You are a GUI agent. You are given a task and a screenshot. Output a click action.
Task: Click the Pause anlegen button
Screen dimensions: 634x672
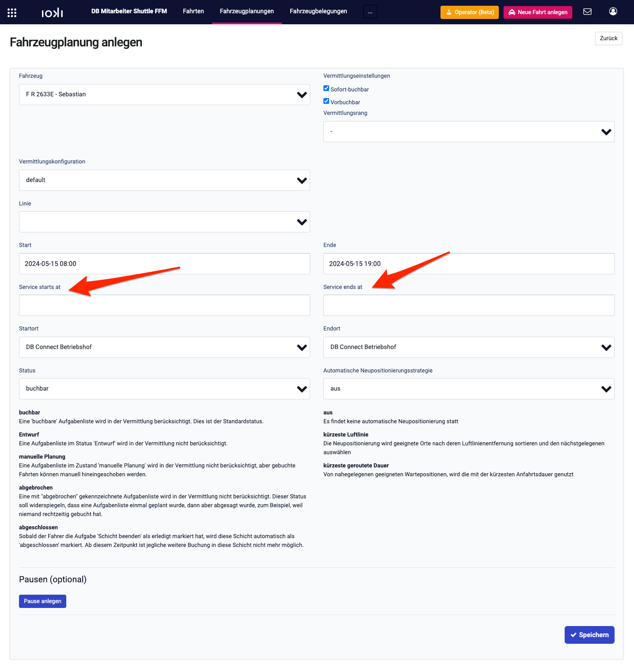pyautogui.click(x=42, y=601)
